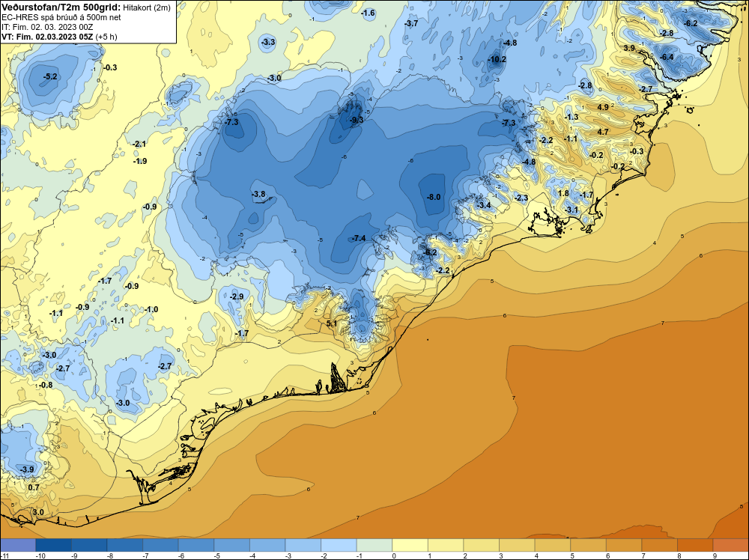This screenshot has height=560, width=749.
Task: Select the legend swatch between -6 and -5
Action: [x=195, y=545]
